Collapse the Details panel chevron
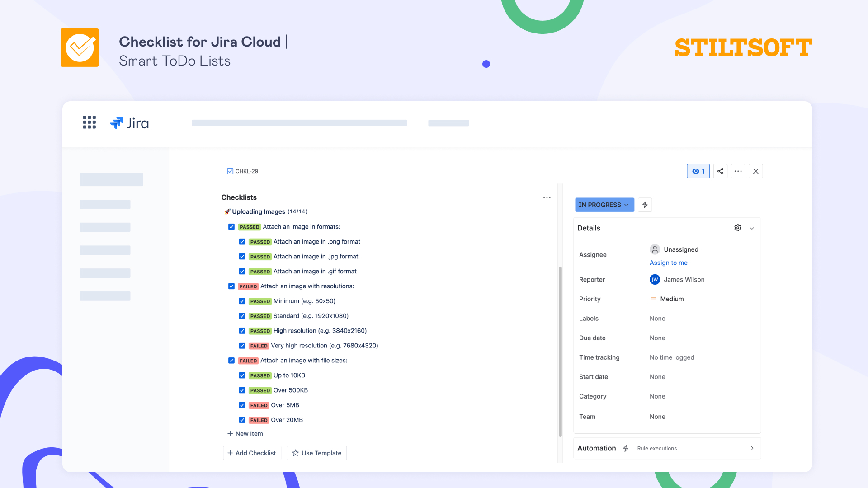Viewport: 868px width, 488px height. (x=752, y=228)
